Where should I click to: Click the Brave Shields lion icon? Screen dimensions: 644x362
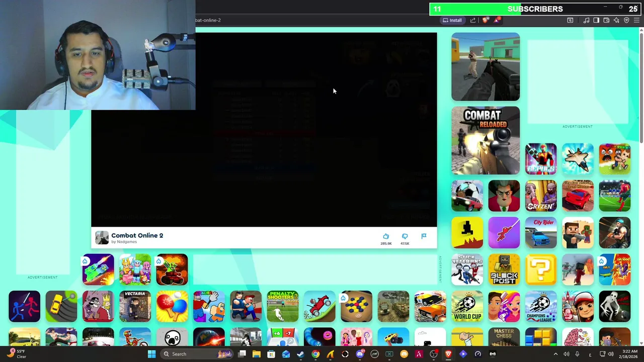tap(485, 20)
